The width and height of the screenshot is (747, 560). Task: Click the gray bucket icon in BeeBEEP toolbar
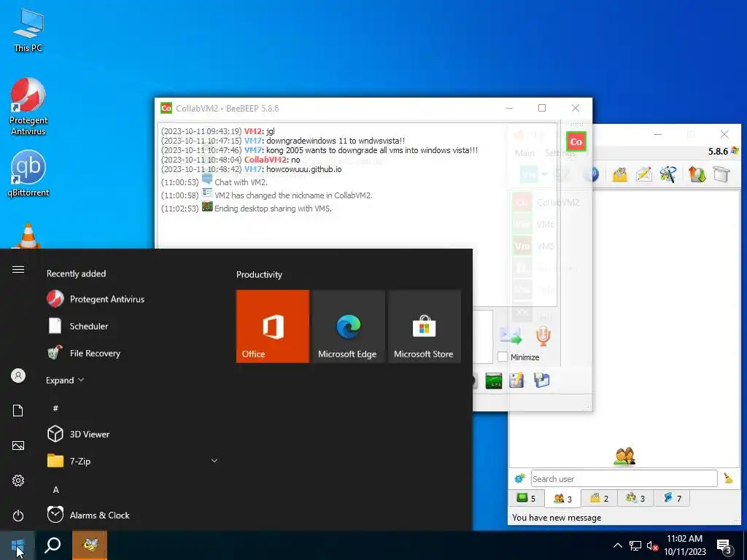click(721, 174)
